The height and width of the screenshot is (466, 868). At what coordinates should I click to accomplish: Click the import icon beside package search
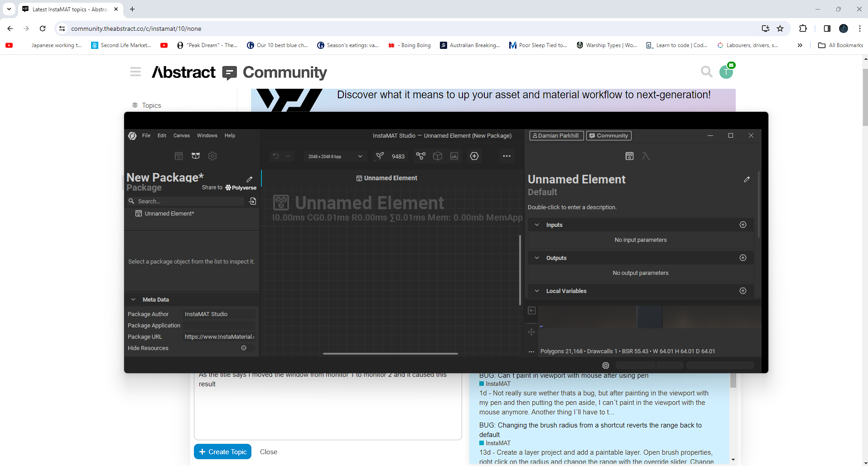click(253, 201)
